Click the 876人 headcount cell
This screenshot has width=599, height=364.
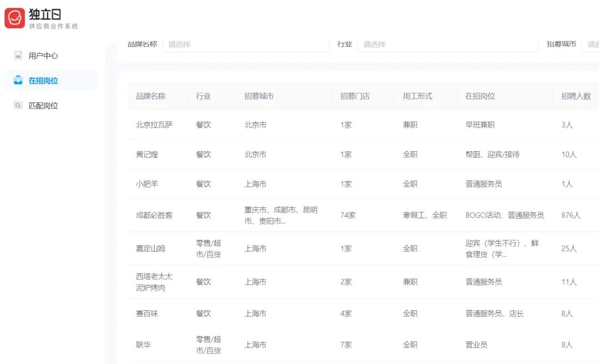571,215
